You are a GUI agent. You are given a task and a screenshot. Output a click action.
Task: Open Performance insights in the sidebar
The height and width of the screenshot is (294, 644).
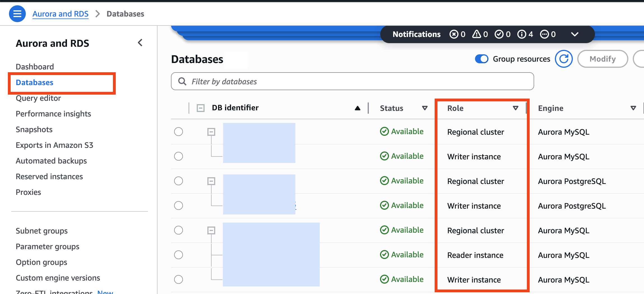(x=53, y=114)
